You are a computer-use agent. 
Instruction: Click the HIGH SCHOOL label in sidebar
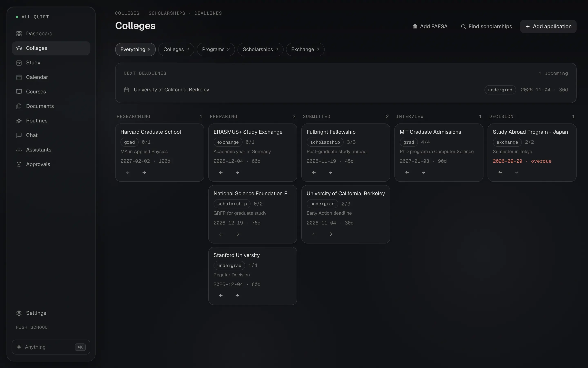click(x=32, y=327)
